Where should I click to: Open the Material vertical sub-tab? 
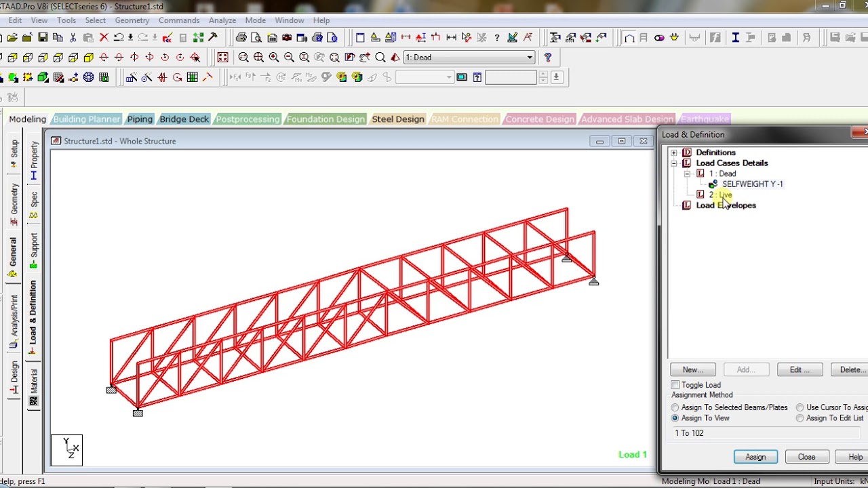pos(34,387)
